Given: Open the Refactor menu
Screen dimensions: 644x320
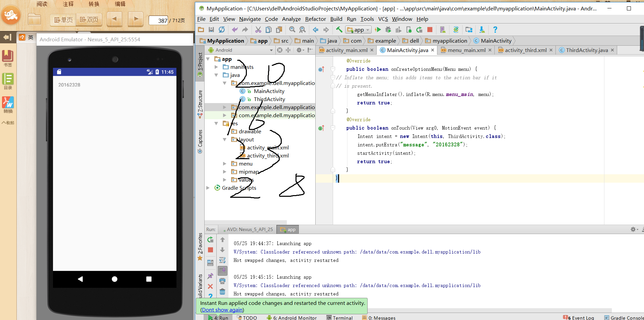Looking at the screenshot, I should tap(315, 19).
